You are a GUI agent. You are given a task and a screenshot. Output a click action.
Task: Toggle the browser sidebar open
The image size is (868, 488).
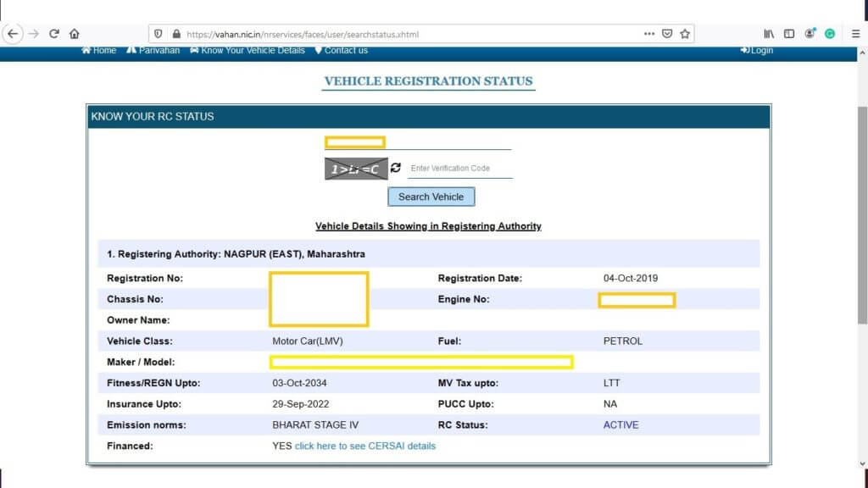788,32
